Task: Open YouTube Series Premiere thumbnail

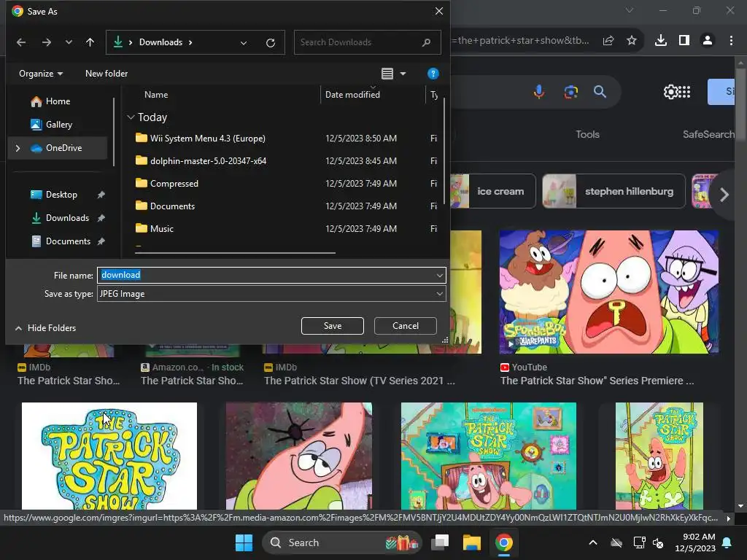Action: (x=609, y=292)
